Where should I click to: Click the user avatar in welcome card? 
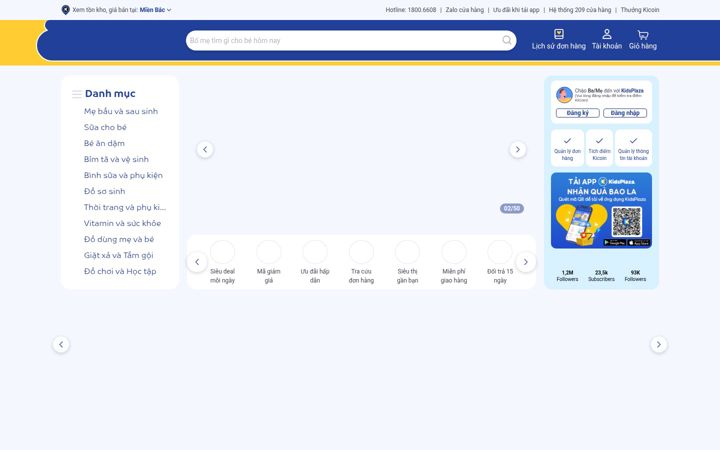point(564,95)
